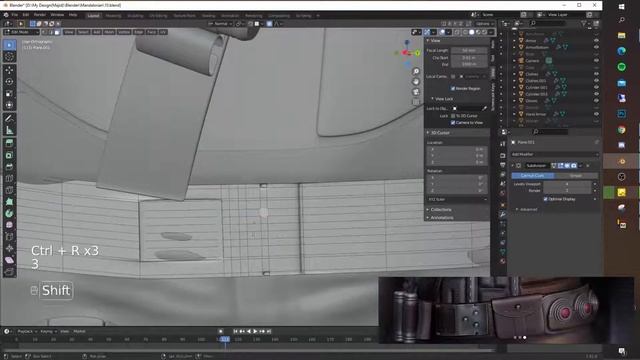Hide the Hans Armor object in outliner

(596, 114)
